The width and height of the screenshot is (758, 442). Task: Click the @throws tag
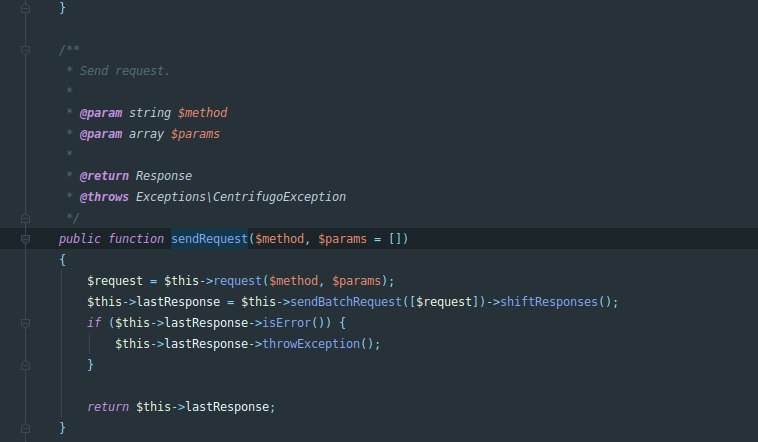[x=104, y=197]
